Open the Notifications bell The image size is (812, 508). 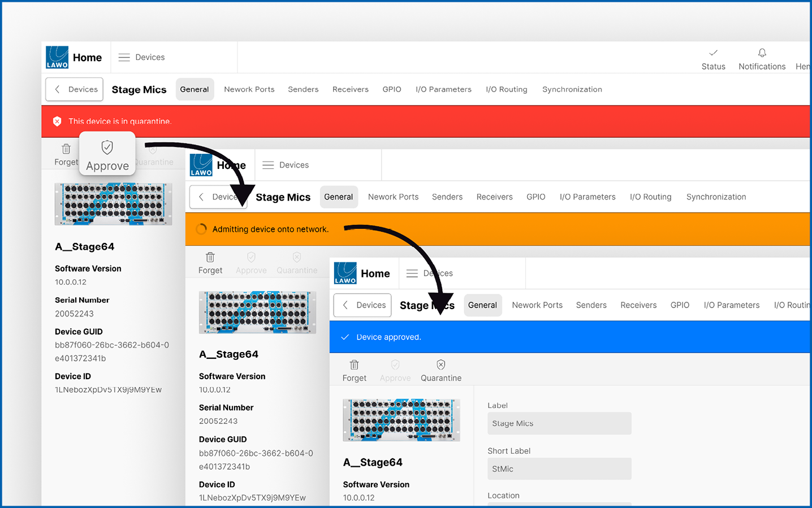point(762,53)
